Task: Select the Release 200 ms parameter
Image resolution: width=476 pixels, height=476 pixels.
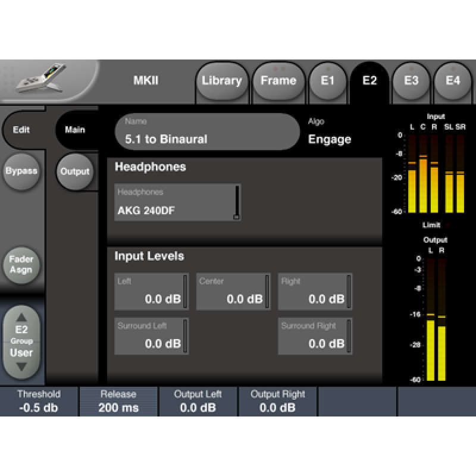Action: click(118, 402)
